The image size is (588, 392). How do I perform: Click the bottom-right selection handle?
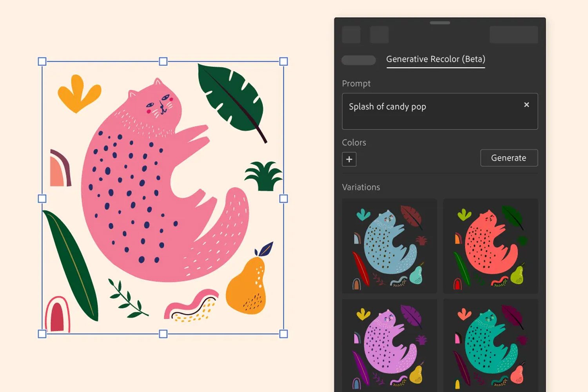[283, 334]
